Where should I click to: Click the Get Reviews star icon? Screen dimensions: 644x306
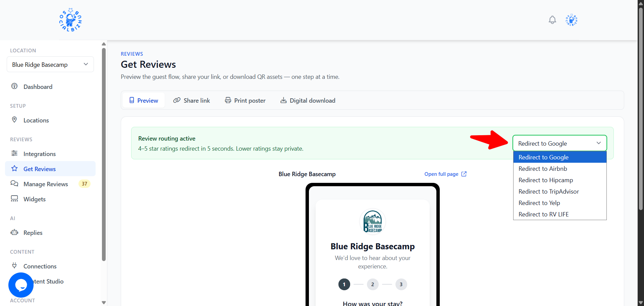tap(14, 168)
